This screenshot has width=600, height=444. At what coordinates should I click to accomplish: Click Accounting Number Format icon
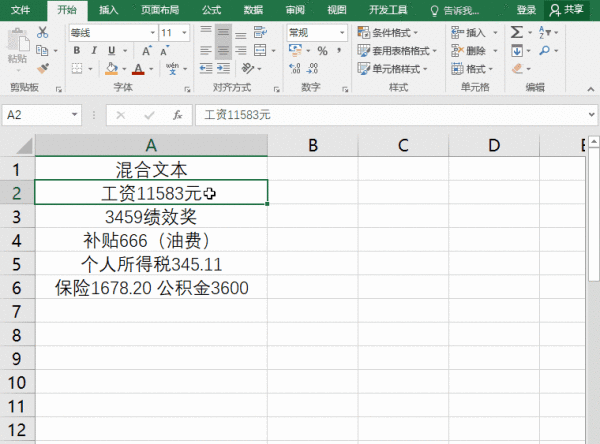(x=295, y=50)
